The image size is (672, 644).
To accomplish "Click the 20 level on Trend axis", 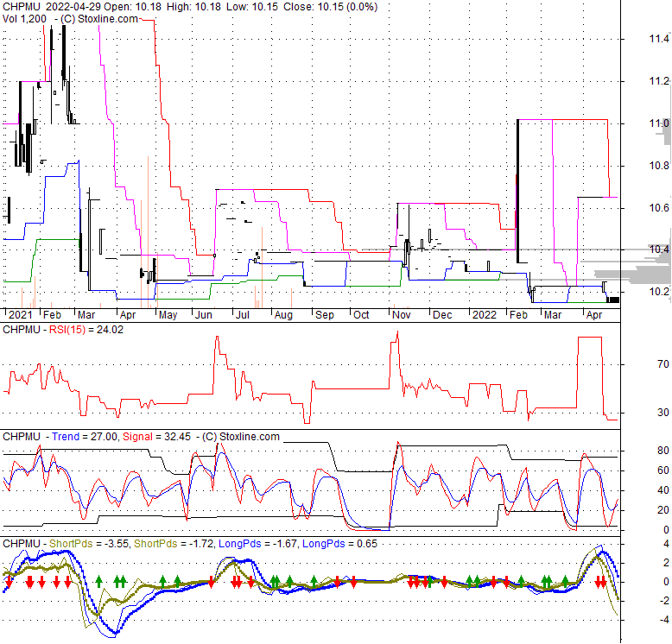I will (x=662, y=510).
